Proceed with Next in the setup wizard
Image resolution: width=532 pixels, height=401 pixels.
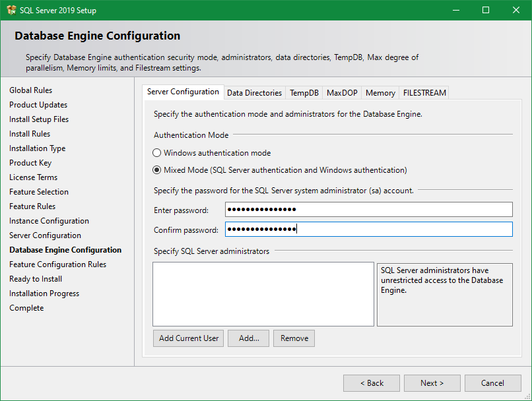(x=432, y=383)
